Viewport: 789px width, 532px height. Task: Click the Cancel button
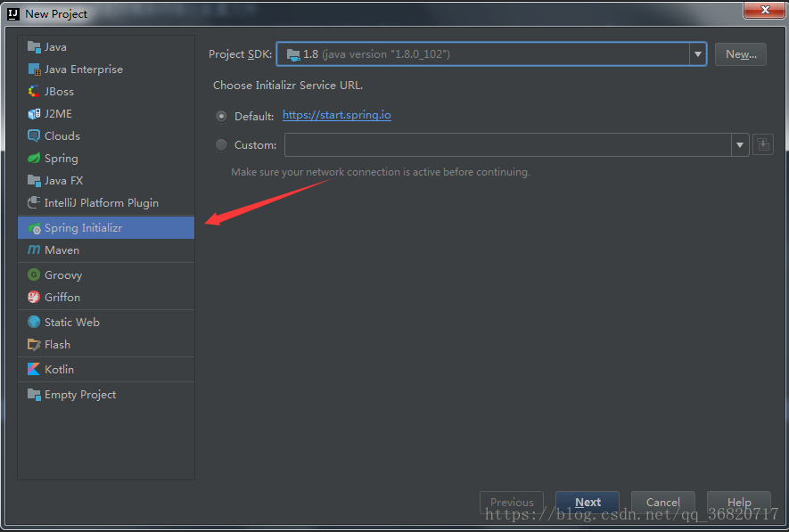click(x=662, y=503)
